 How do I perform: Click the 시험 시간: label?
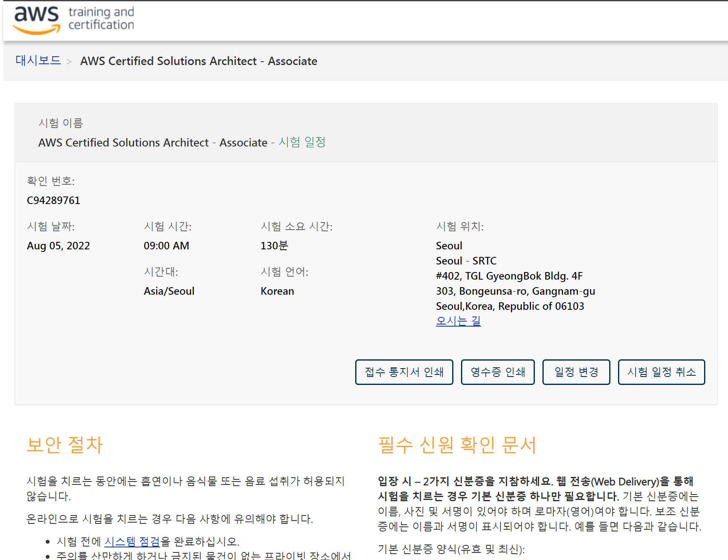168,226
